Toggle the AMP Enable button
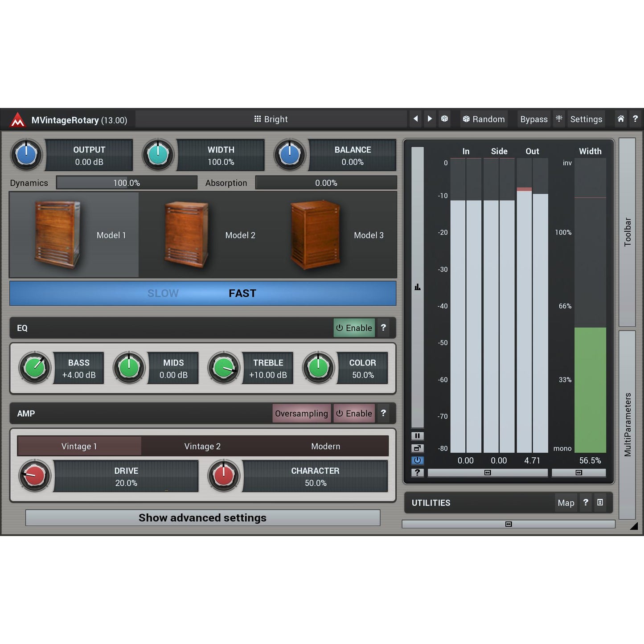The image size is (644, 644). point(354,413)
